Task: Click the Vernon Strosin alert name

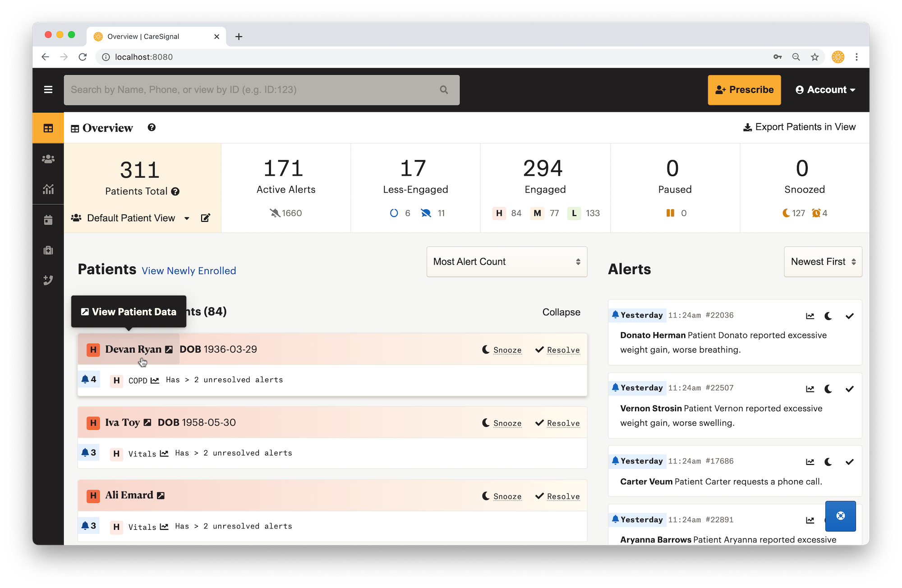Action: point(651,408)
